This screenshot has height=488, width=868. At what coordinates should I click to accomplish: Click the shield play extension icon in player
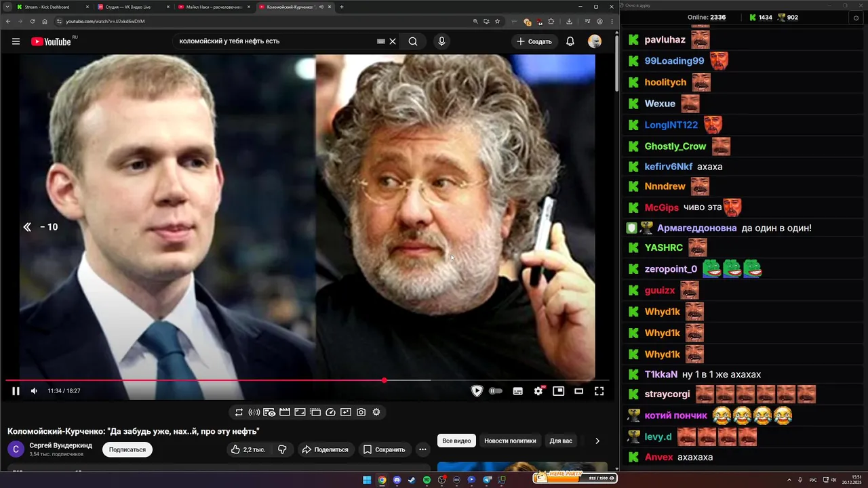coord(477,391)
